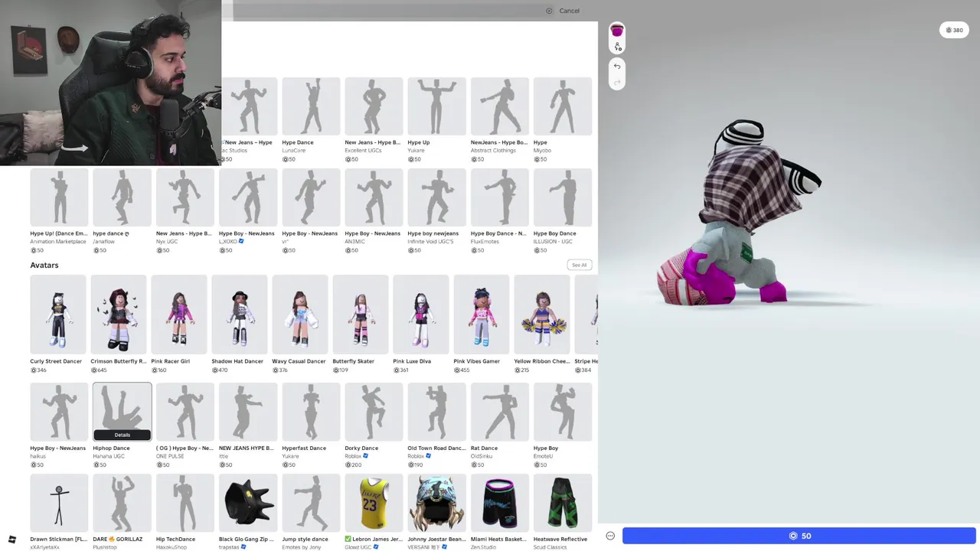Click the Roblox creator name under Dorky Dance
This screenshot has height=551, width=980.
coord(354,456)
